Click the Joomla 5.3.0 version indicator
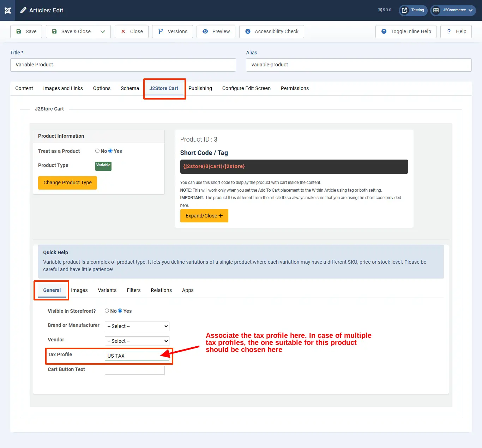 (385, 10)
